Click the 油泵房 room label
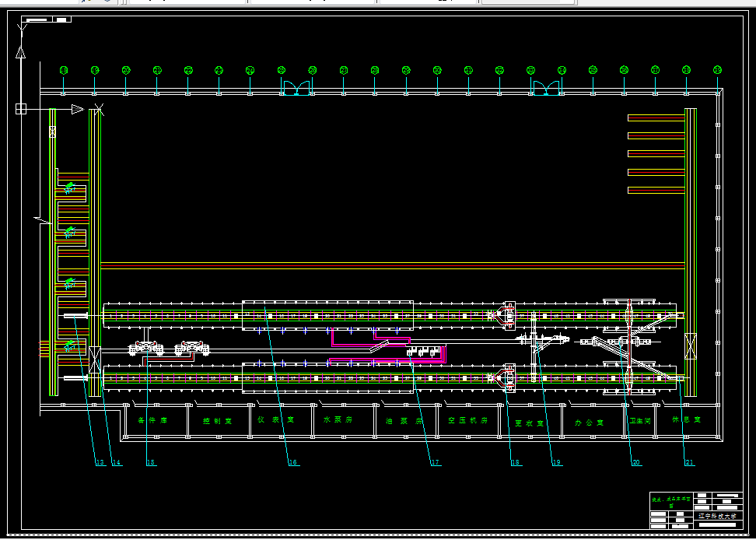Image resolution: width=756 pixels, height=540 pixels. coord(404,421)
